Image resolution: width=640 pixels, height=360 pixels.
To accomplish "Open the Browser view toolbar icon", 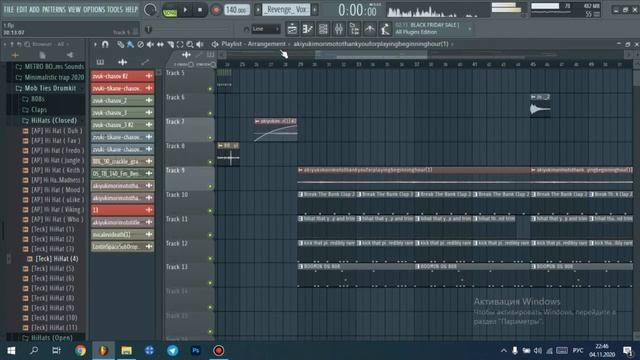I will 354,29.
